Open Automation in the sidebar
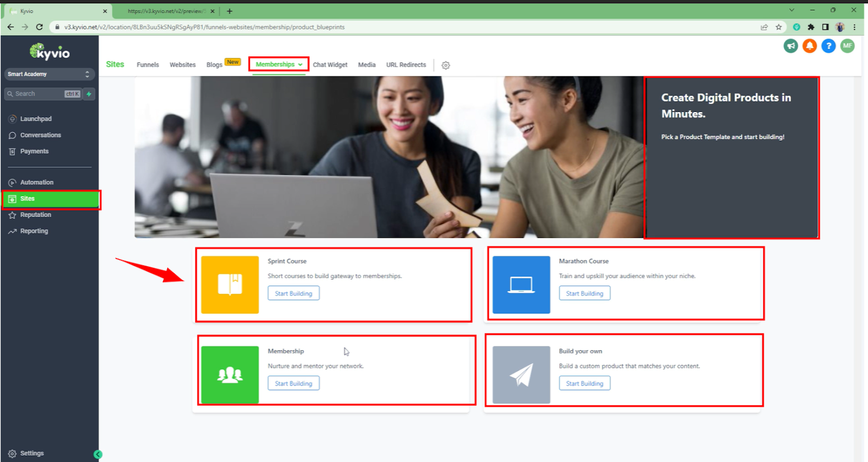The width and height of the screenshot is (868, 462). pos(37,182)
